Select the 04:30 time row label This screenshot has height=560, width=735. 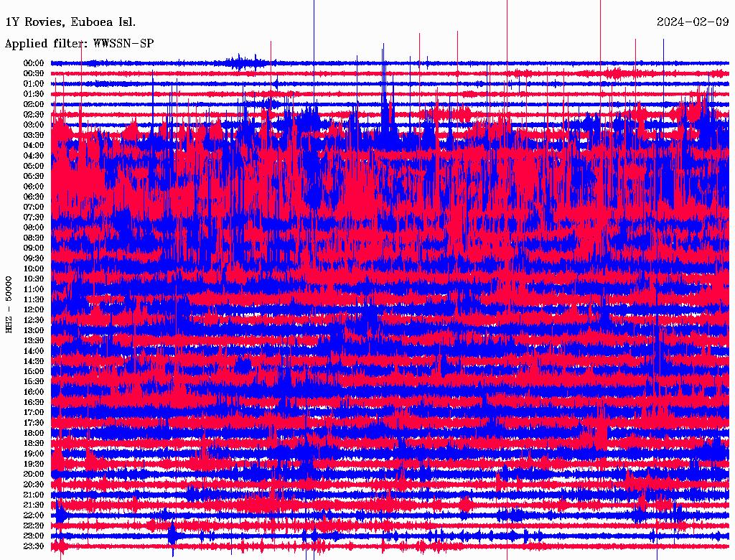click(x=34, y=156)
